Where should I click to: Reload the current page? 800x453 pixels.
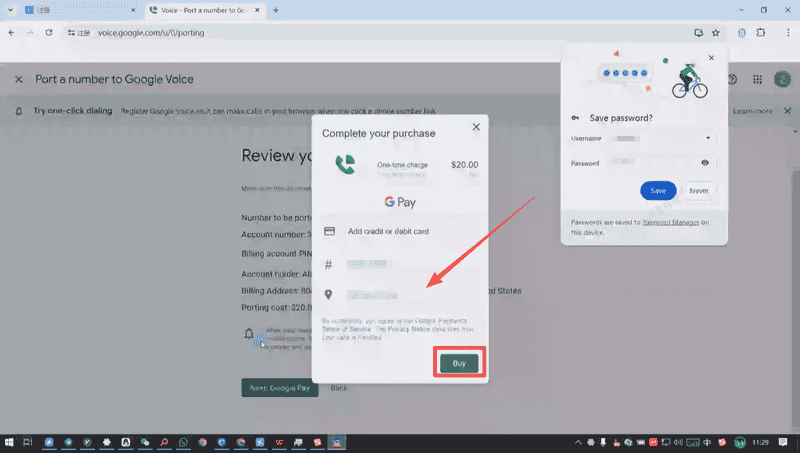(x=49, y=33)
